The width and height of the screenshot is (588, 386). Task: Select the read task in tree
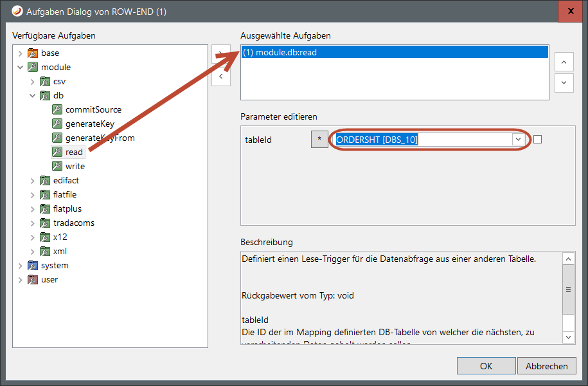74,152
